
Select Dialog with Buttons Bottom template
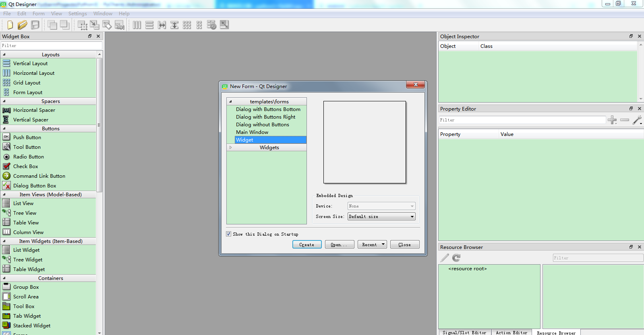coord(268,109)
